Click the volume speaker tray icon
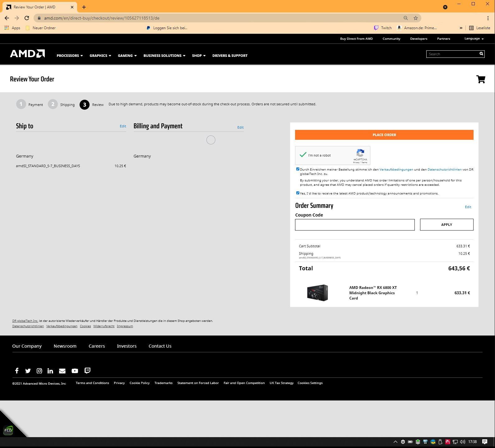This screenshot has width=495, height=448. click(x=463, y=442)
